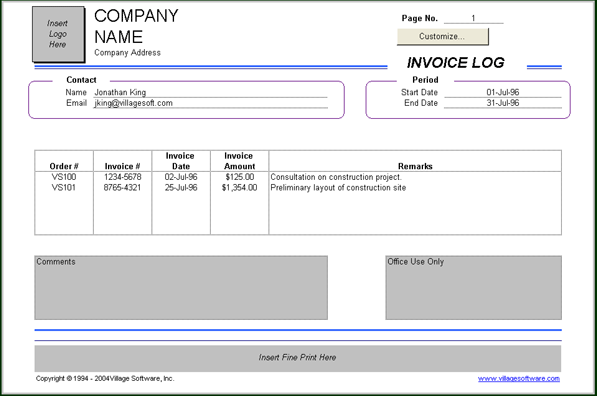The image size is (597, 396).
Task: Click the Invoice Date column header
Action: [x=180, y=161]
